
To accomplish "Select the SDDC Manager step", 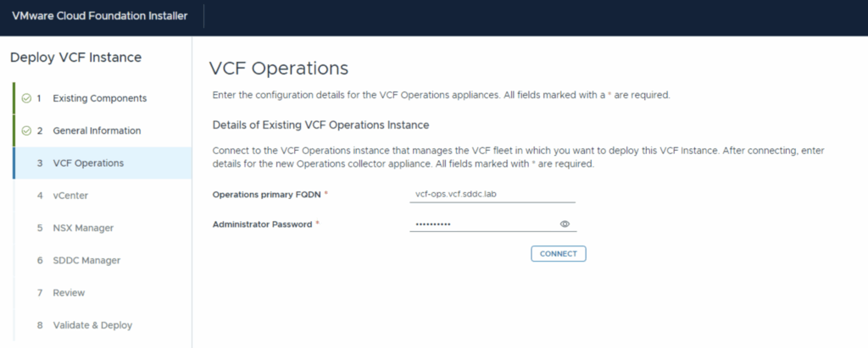I will (x=86, y=260).
